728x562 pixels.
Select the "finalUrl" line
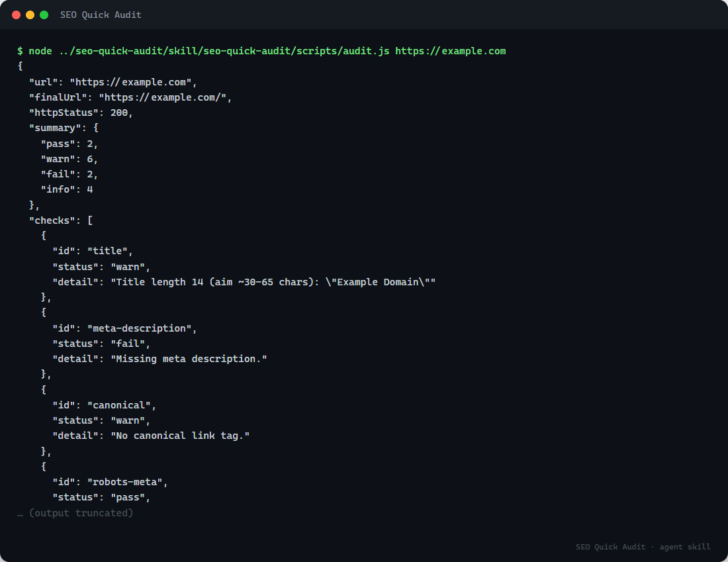130,97
